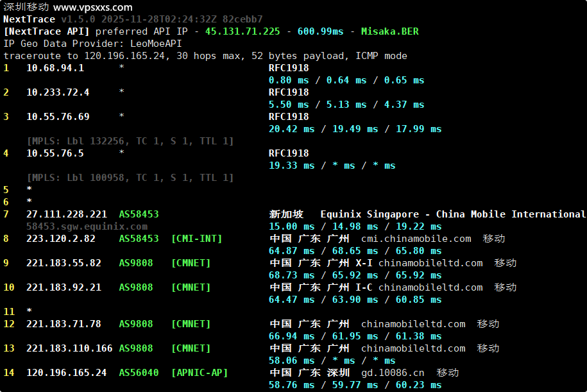
Task: Click AS9808 on the hop 10 row
Action: click(x=136, y=287)
